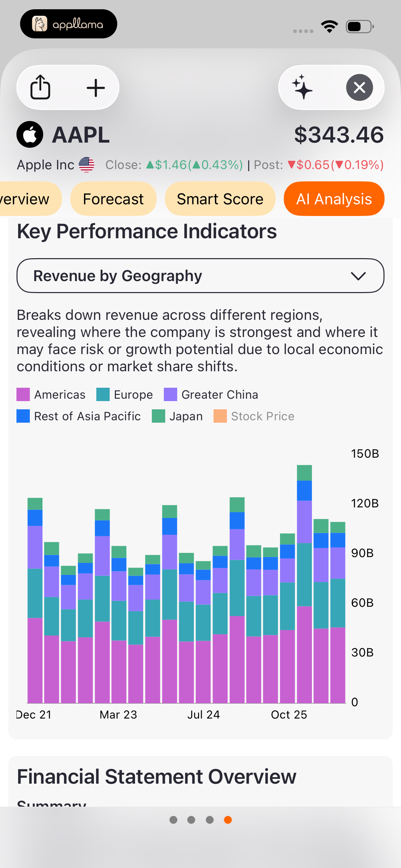
Task: Tap the Mar 23 axis label
Action: [118, 715]
